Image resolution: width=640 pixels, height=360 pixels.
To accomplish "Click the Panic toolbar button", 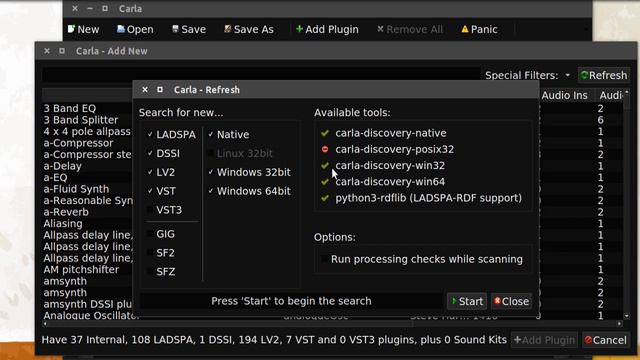I will click(x=479, y=29).
